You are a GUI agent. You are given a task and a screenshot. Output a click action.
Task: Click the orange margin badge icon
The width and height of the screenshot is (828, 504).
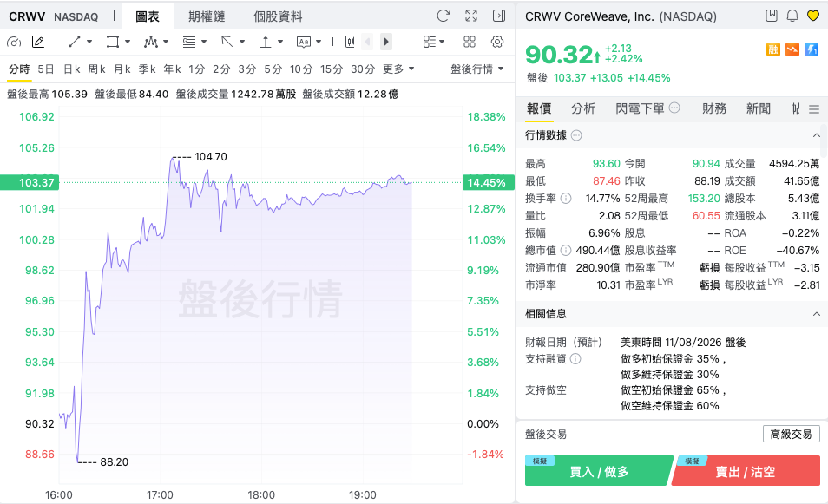pos(773,49)
